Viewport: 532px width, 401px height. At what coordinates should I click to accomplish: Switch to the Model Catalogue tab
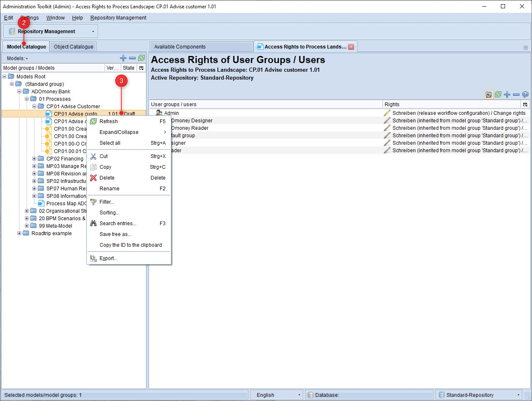point(27,47)
